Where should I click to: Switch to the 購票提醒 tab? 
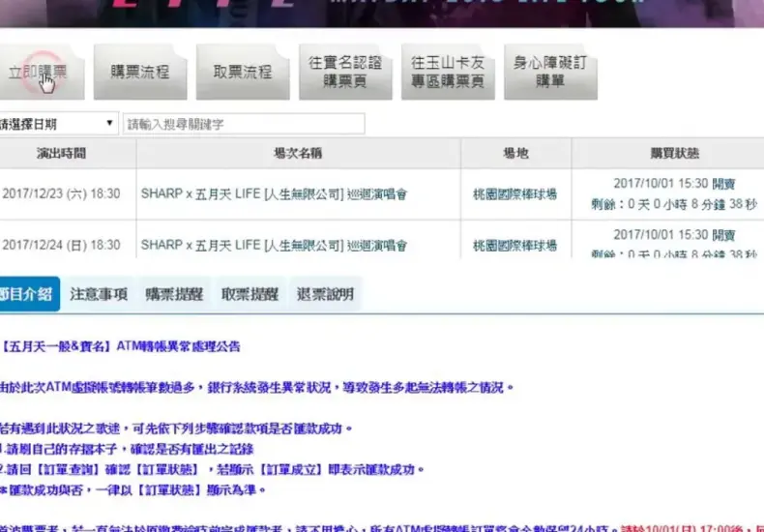coord(174,294)
